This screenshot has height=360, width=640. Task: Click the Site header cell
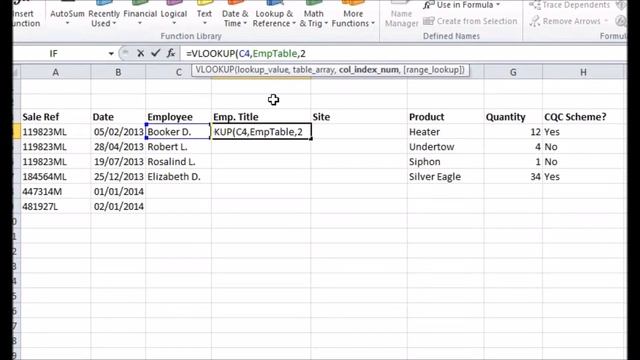click(x=359, y=117)
